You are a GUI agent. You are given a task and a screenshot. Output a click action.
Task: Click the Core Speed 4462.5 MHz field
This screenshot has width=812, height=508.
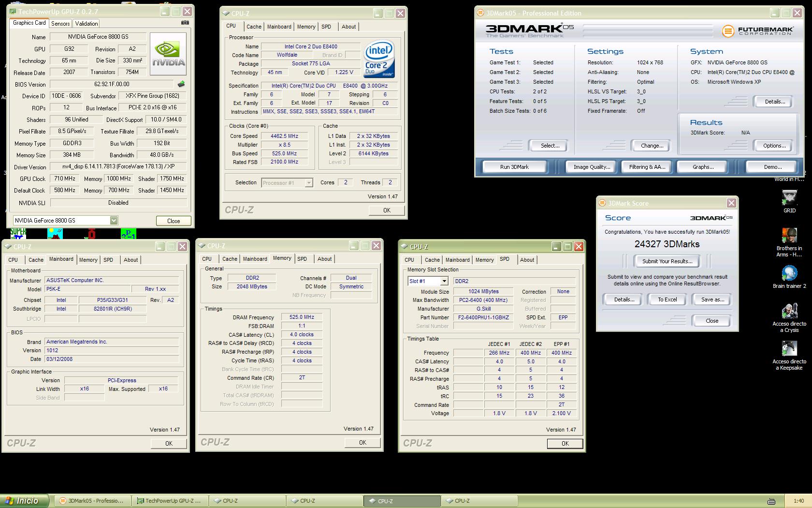pos(284,136)
